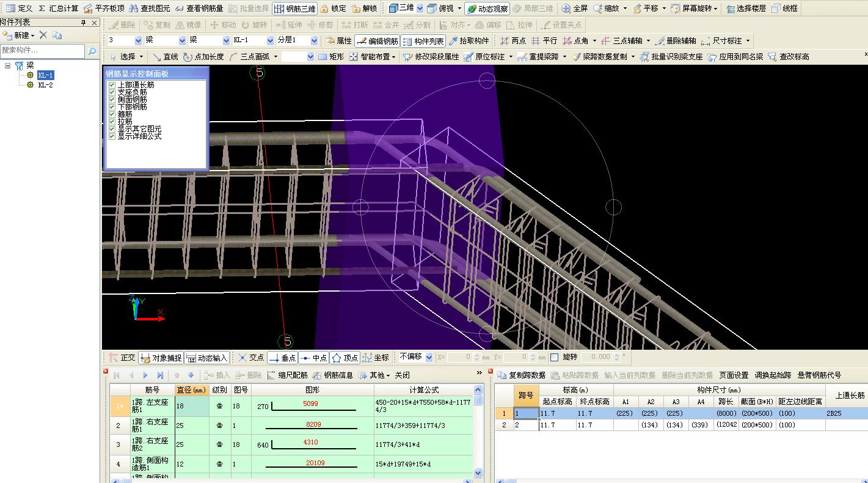Toggle 显示详细公式 checkbox
The width and height of the screenshot is (868, 483).
112,136
